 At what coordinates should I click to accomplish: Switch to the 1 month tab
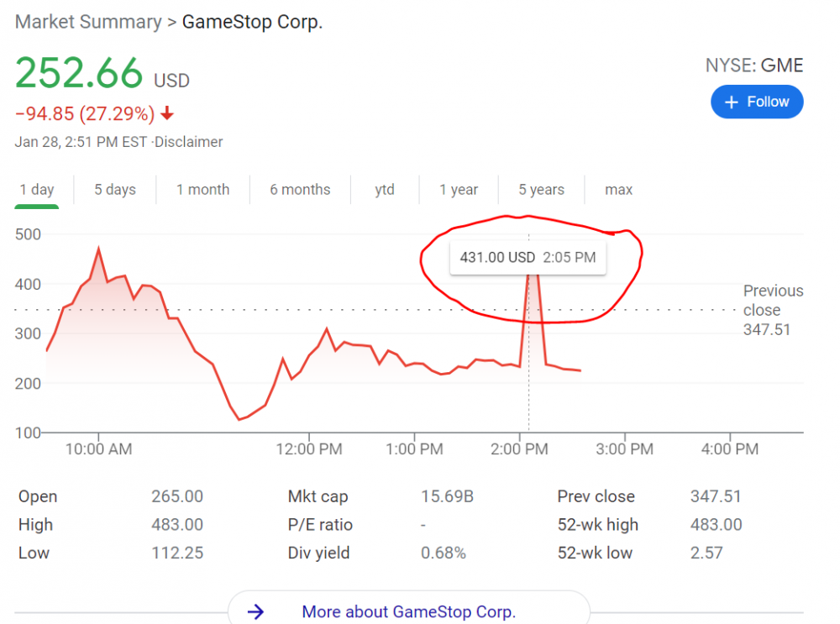(202, 190)
